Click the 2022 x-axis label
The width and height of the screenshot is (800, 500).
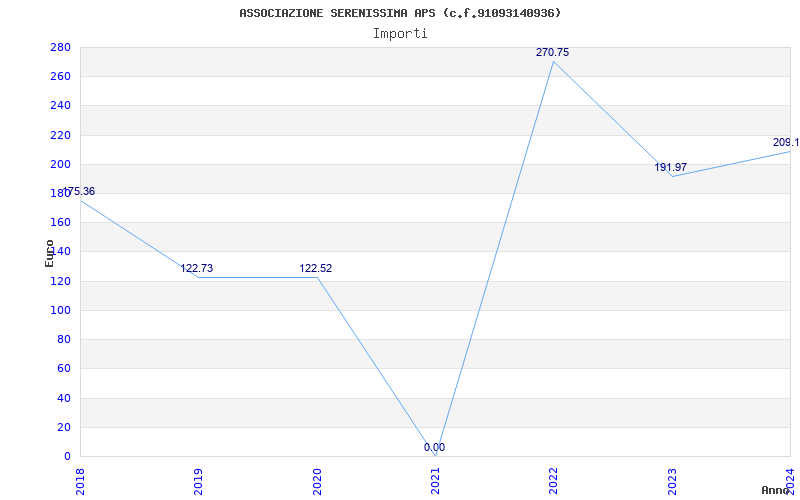(x=554, y=482)
